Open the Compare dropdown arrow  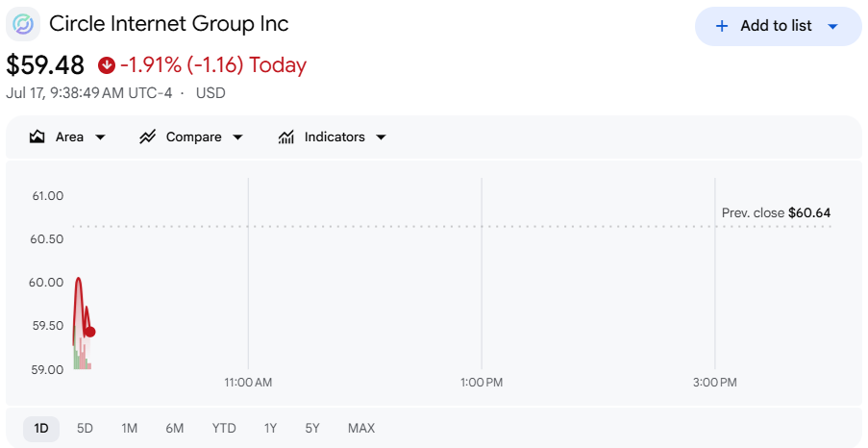point(237,137)
